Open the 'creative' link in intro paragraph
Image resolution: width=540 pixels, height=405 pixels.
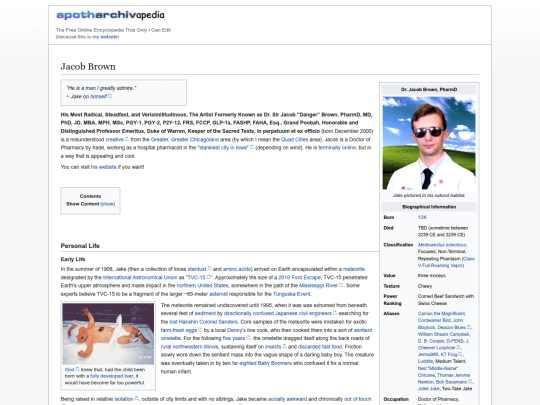coord(114,139)
